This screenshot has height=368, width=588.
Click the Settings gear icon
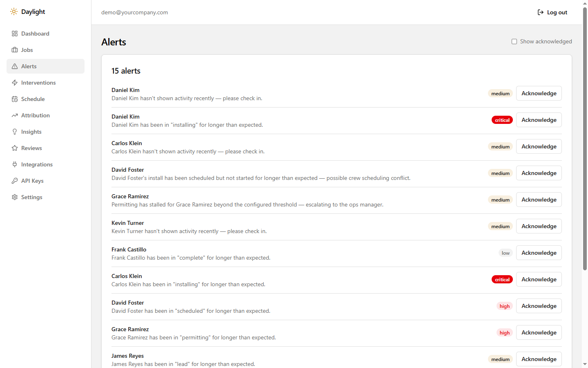(x=15, y=197)
